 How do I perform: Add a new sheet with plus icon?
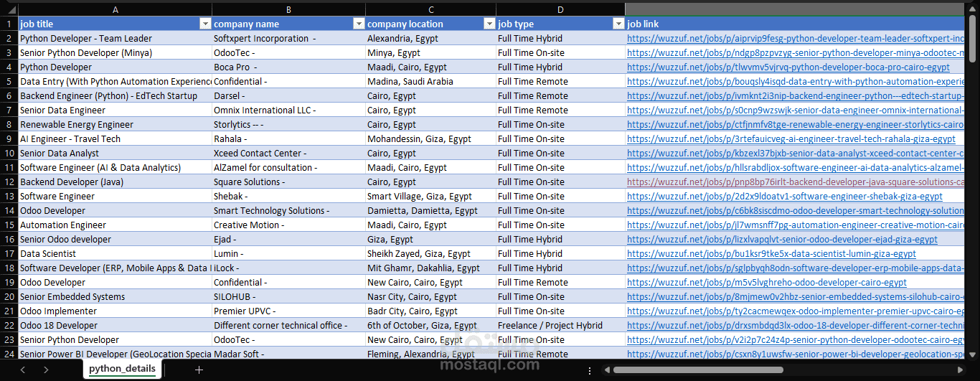click(199, 370)
